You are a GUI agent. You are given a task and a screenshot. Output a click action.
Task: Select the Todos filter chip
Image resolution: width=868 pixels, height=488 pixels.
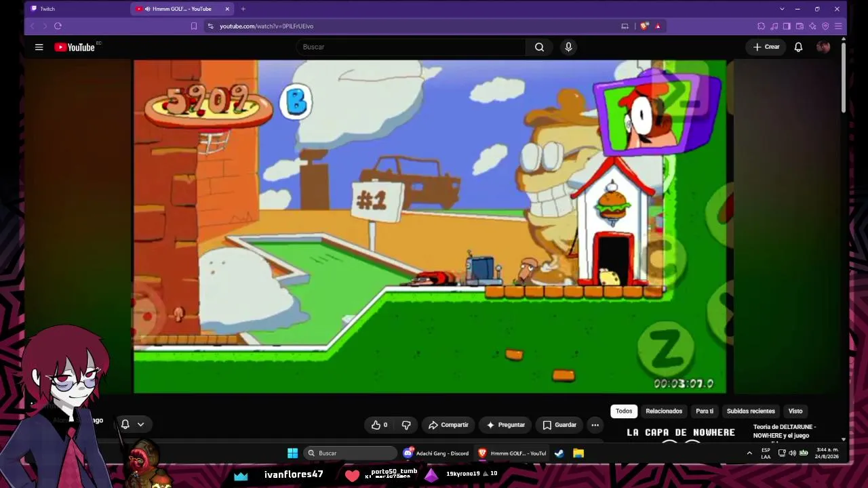pyautogui.click(x=624, y=411)
